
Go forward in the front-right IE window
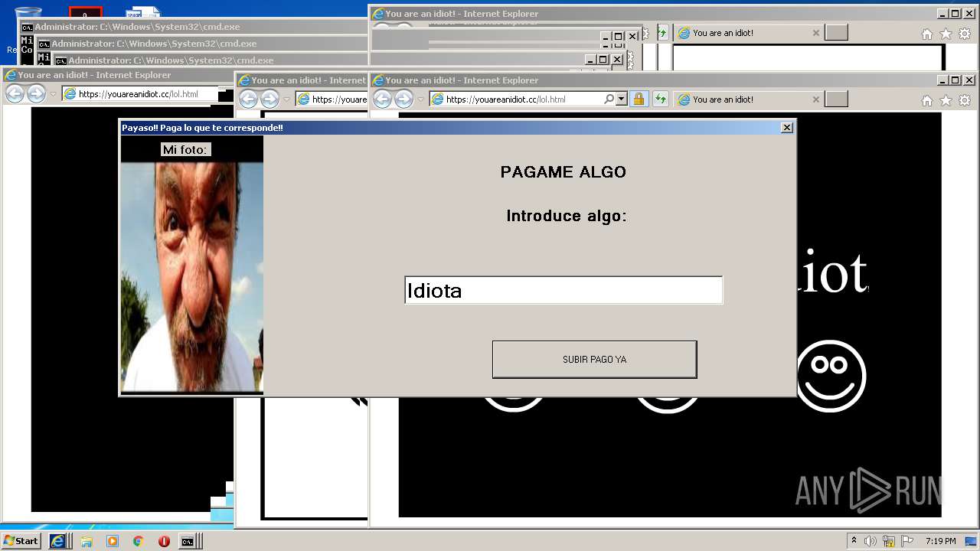(x=403, y=99)
